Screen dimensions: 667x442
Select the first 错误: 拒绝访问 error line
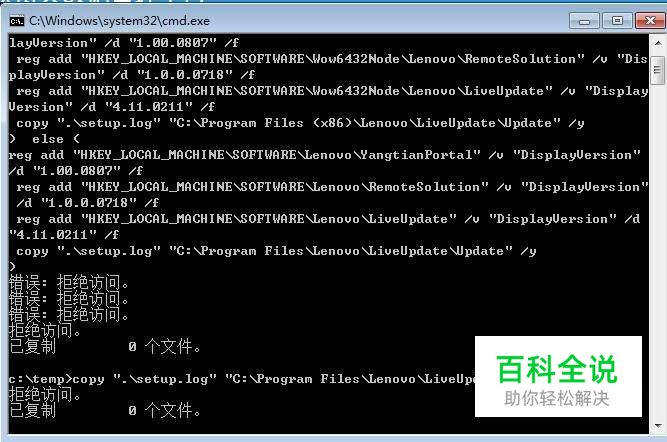(x=68, y=282)
